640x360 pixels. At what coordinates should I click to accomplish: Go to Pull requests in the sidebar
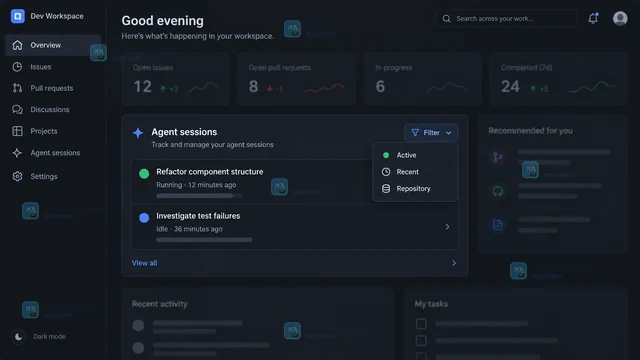pyautogui.click(x=53, y=88)
